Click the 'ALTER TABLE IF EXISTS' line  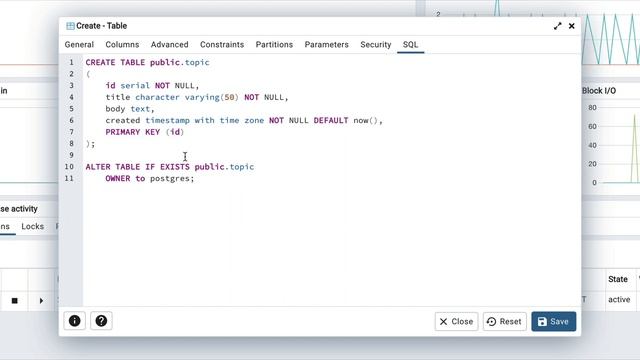(170, 167)
